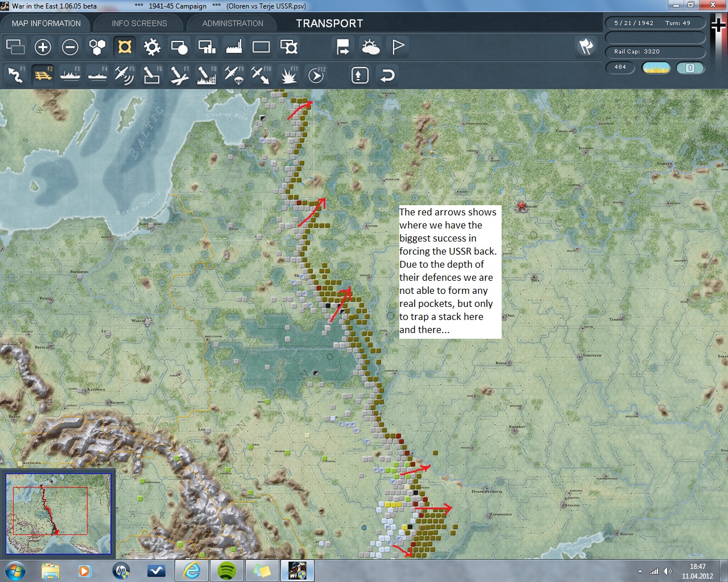The image size is (728, 582).
Task: Toggle the hex grid display icon
Action: [97, 47]
